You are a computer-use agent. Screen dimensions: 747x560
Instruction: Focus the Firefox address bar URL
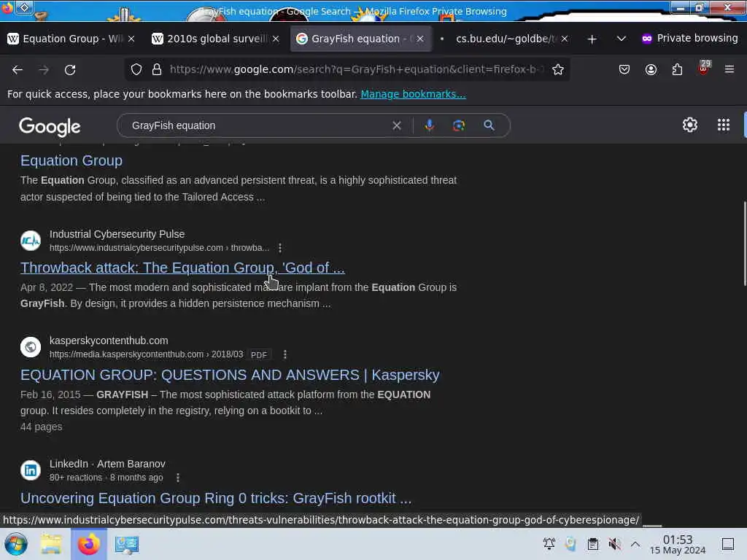tap(355, 69)
